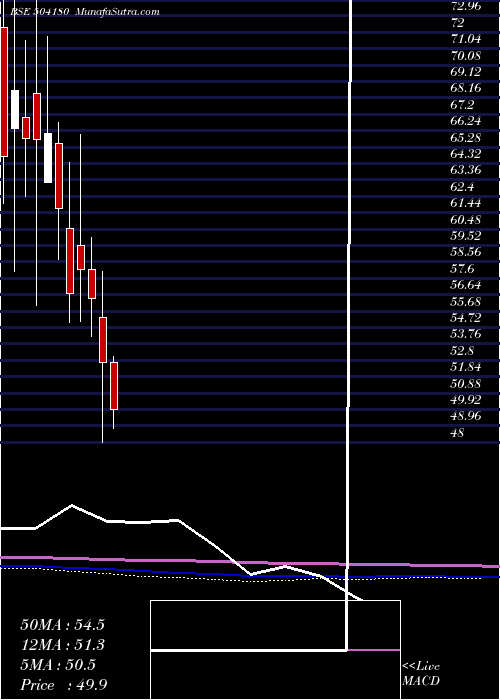Viewport: 500px width, 700px height.
Task: Click the 68.16 price axis label
Action: [466, 88]
